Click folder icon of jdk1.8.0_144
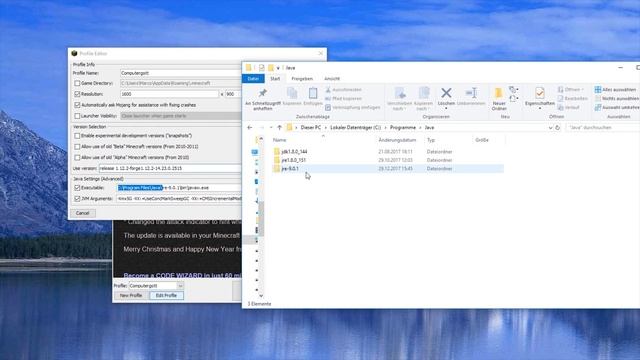 click(277, 151)
